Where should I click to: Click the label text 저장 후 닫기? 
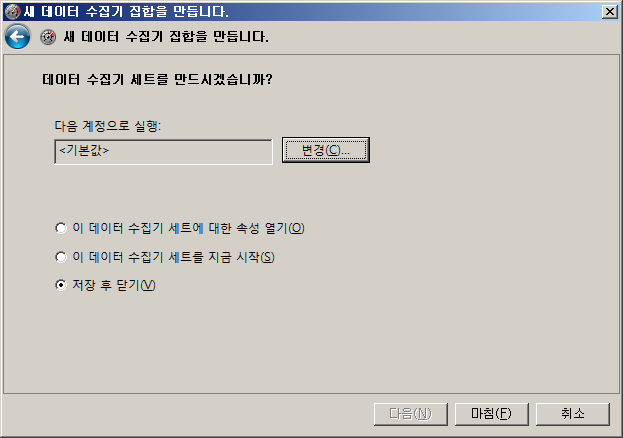[114, 285]
